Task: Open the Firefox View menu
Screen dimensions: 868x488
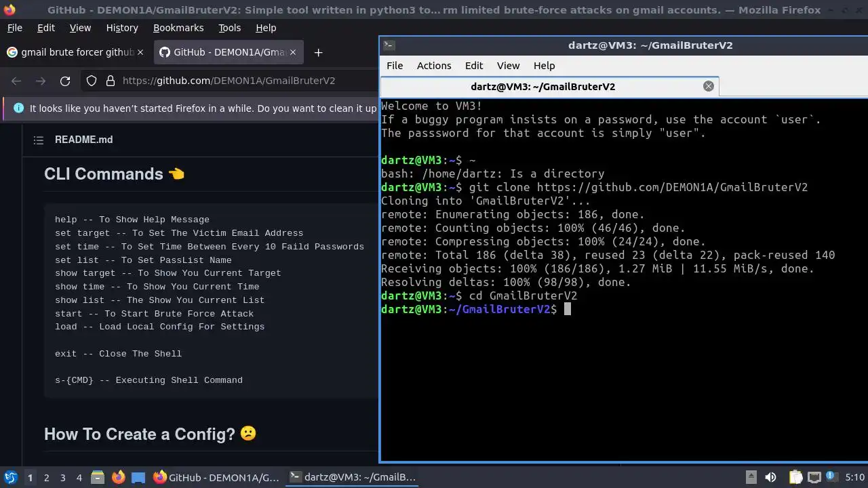Action: pyautogui.click(x=80, y=28)
